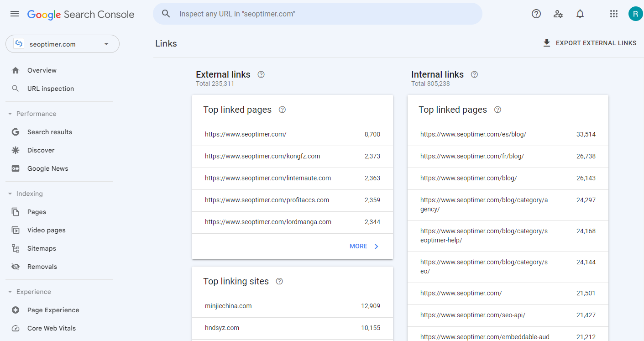This screenshot has width=644, height=341.
Task: Click Export External Links button
Action: click(589, 43)
